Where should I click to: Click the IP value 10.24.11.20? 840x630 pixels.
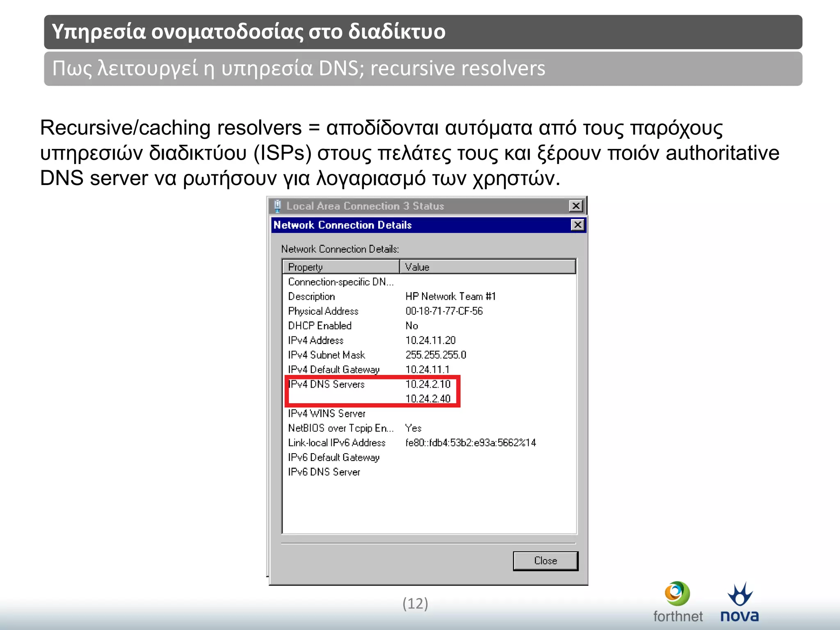(431, 340)
